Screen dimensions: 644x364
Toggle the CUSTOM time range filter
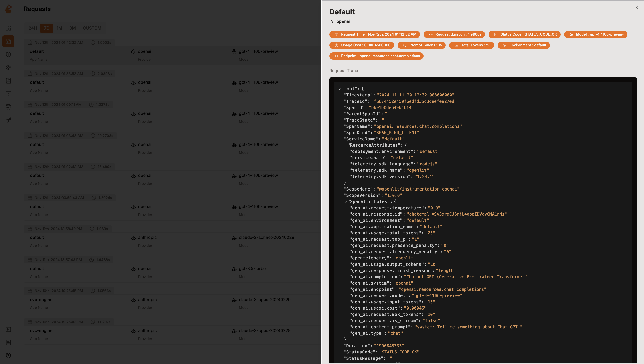click(x=91, y=28)
